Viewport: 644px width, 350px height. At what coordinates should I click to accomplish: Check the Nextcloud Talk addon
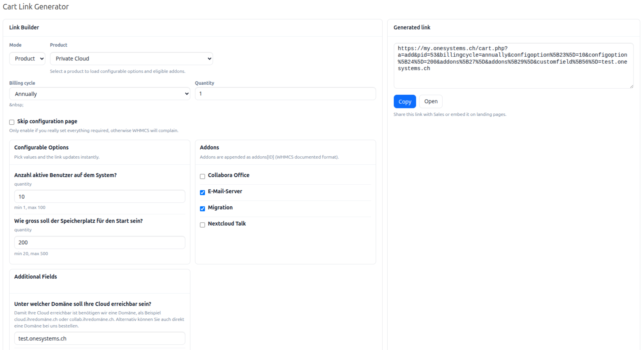(202, 225)
